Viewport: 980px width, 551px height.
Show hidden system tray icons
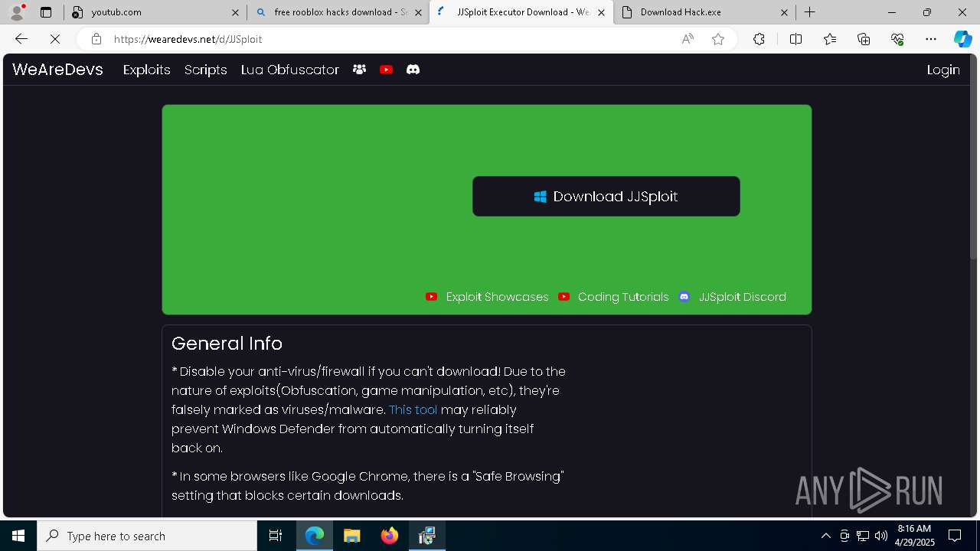coord(825,536)
